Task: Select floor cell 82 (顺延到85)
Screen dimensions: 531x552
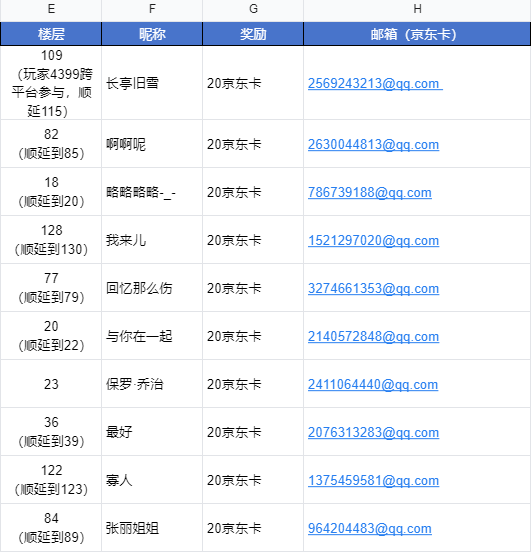Action: pos(51,144)
